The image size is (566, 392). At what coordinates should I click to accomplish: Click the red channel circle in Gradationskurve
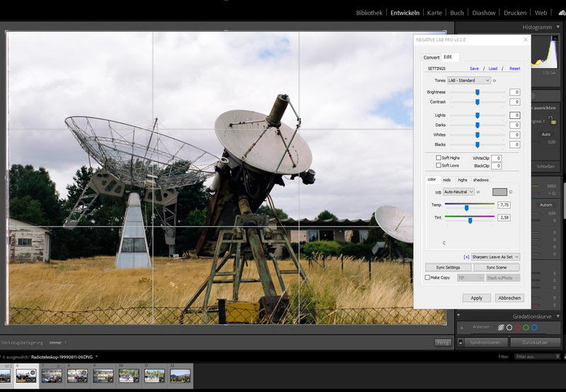click(519, 328)
